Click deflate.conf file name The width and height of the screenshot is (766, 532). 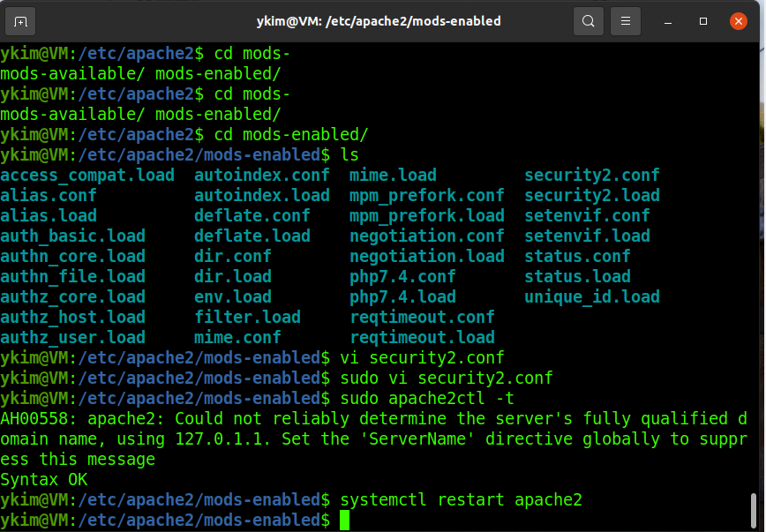(252, 216)
